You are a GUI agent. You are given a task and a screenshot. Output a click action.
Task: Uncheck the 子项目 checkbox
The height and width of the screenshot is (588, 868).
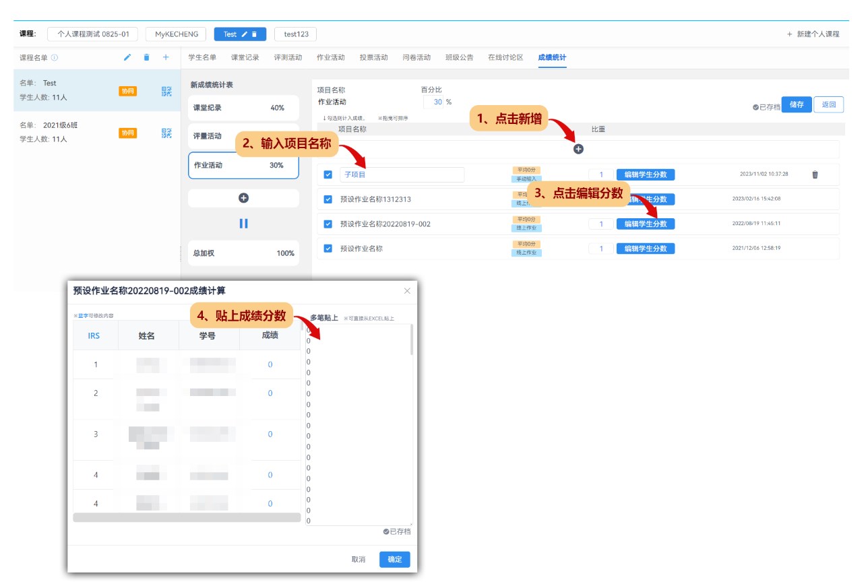tap(328, 174)
